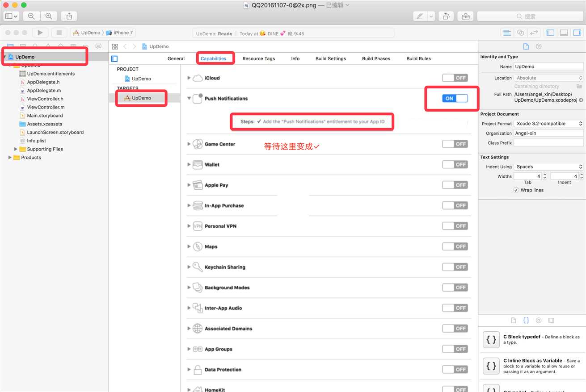Toggle the bottom debug area icon
This screenshot has width=586, height=392.
click(564, 33)
